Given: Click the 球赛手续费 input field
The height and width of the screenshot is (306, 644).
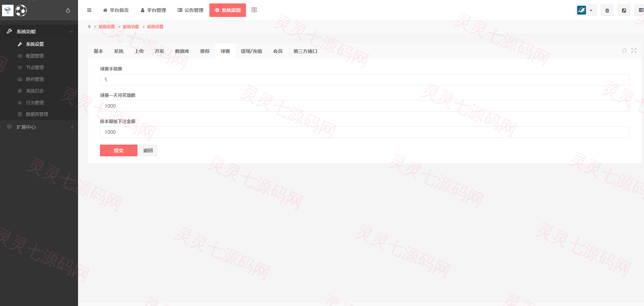Looking at the screenshot, I should [365, 80].
